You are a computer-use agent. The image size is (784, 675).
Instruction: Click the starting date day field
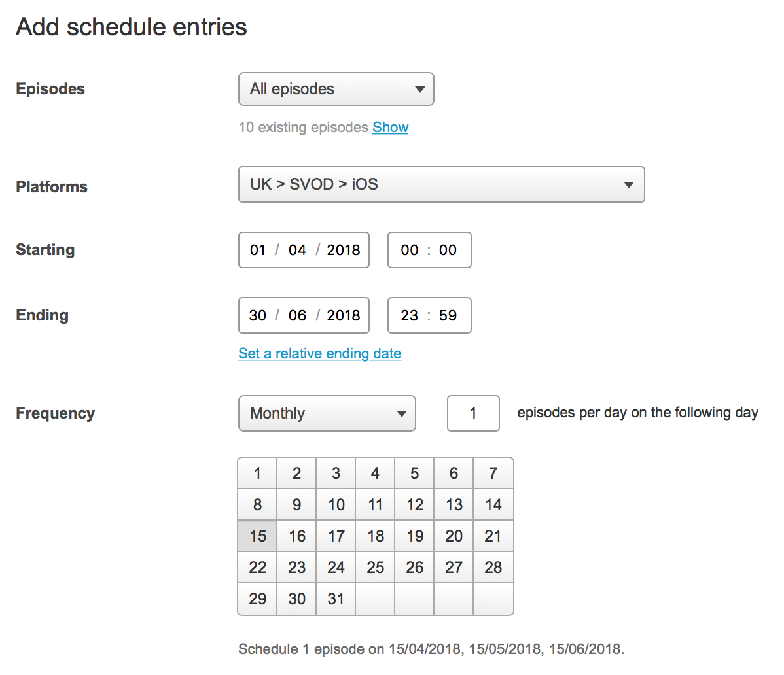pyautogui.click(x=258, y=250)
